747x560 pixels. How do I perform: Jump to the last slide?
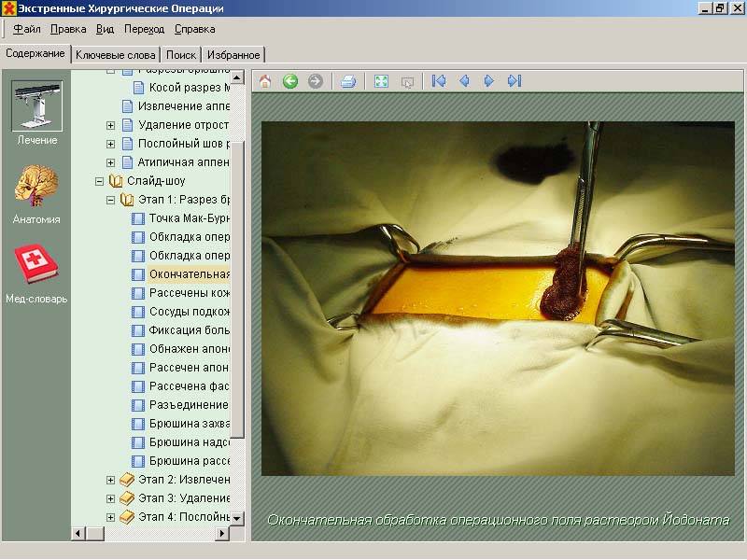pos(514,81)
